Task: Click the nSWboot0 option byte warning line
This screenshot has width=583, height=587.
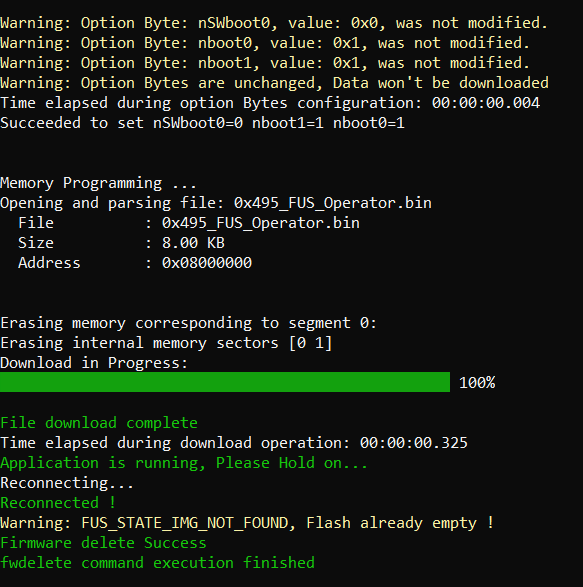Action: click(x=274, y=23)
